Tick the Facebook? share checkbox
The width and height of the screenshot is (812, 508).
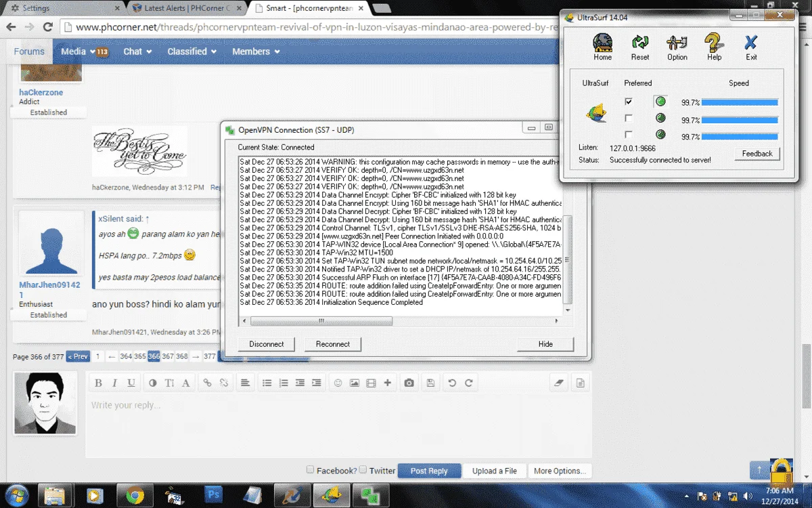(310, 469)
